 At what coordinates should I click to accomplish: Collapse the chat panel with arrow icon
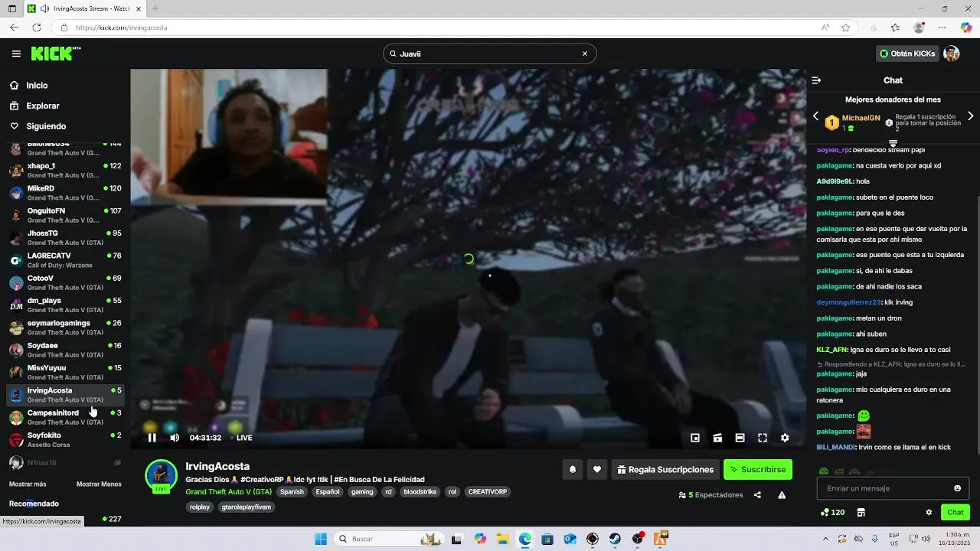816,80
